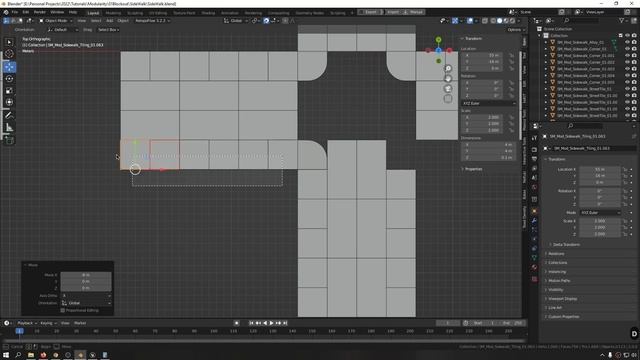Open the View Layer properties tab

pyautogui.click(x=534, y=169)
